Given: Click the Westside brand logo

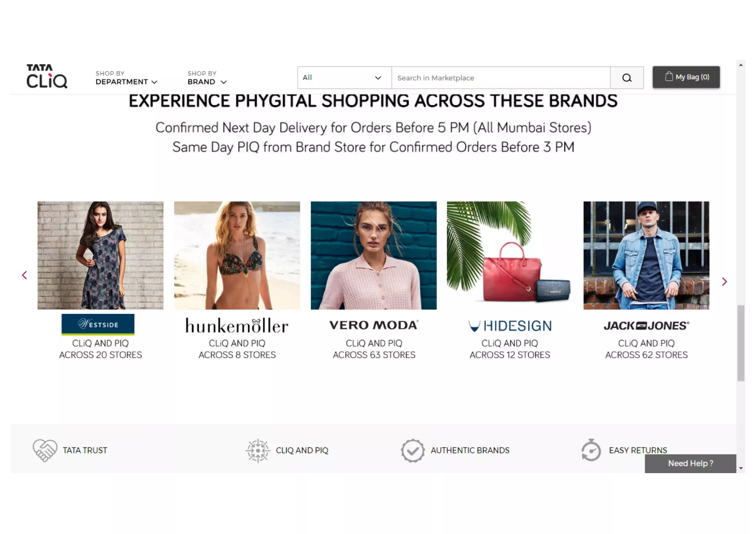Looking at the screenshot, I should [98, 325].
